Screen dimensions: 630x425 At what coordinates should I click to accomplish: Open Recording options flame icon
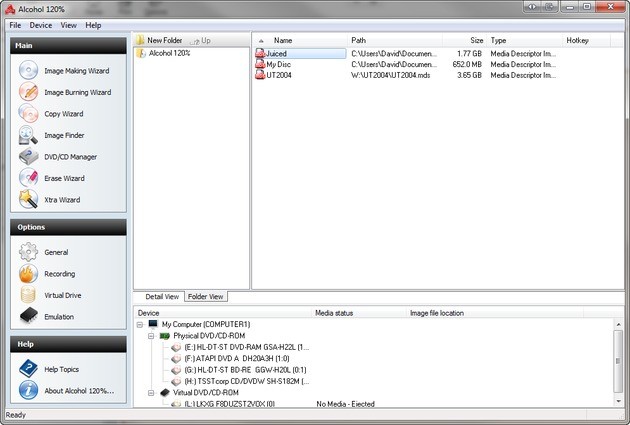tap(28, 274)
